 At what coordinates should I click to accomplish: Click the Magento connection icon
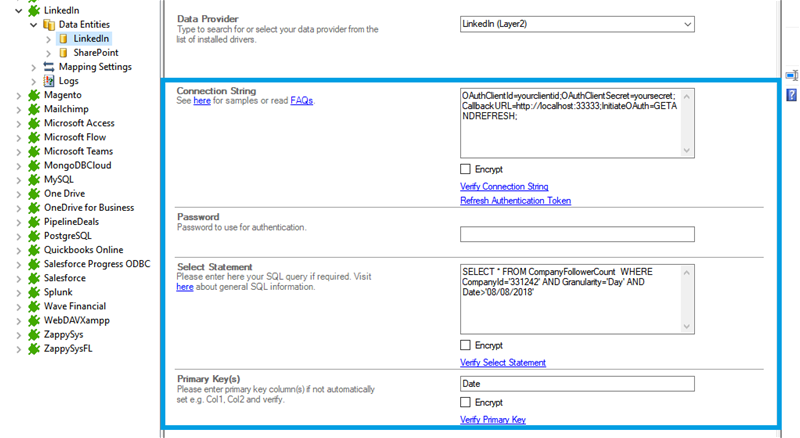[34, 95]
